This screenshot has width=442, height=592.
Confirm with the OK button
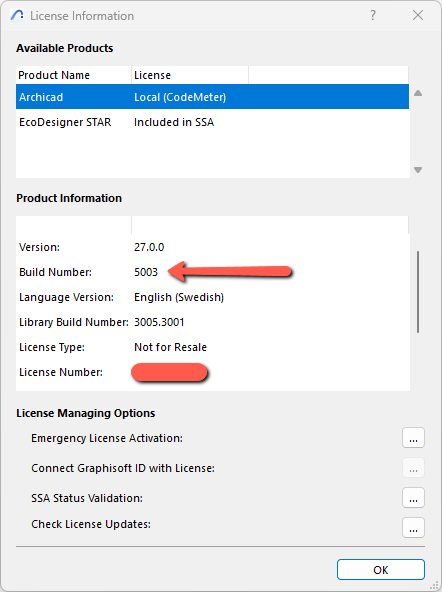click(381, 570)
